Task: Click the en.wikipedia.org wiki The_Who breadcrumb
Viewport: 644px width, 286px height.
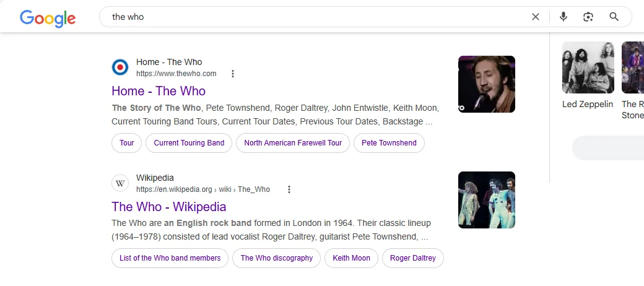Action: tap(203, 189)
